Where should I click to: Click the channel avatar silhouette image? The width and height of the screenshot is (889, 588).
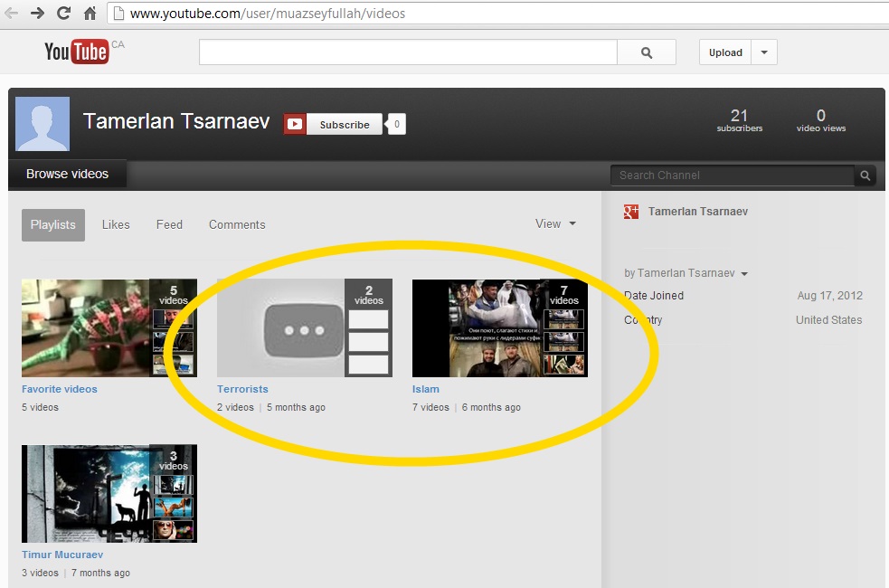pyautogui.click(x=43, y=124)
